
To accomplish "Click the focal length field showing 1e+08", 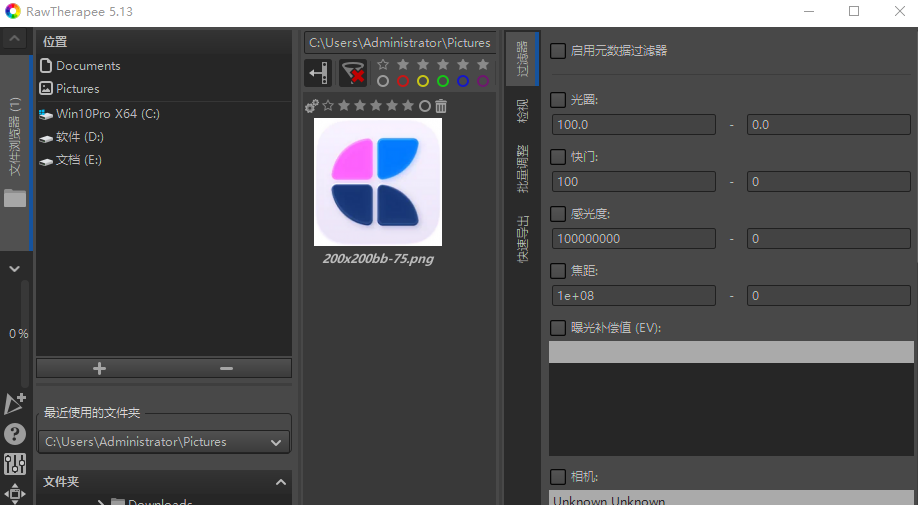I will 633,296.
